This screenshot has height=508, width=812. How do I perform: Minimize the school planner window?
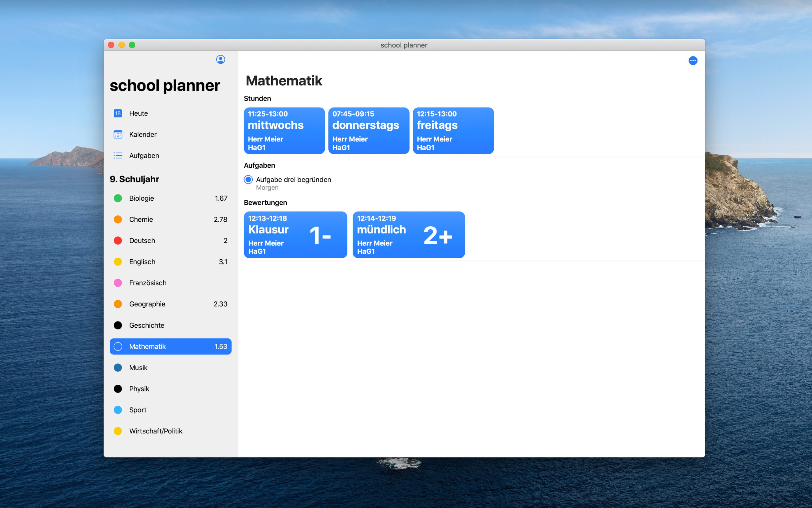(122, 45)
